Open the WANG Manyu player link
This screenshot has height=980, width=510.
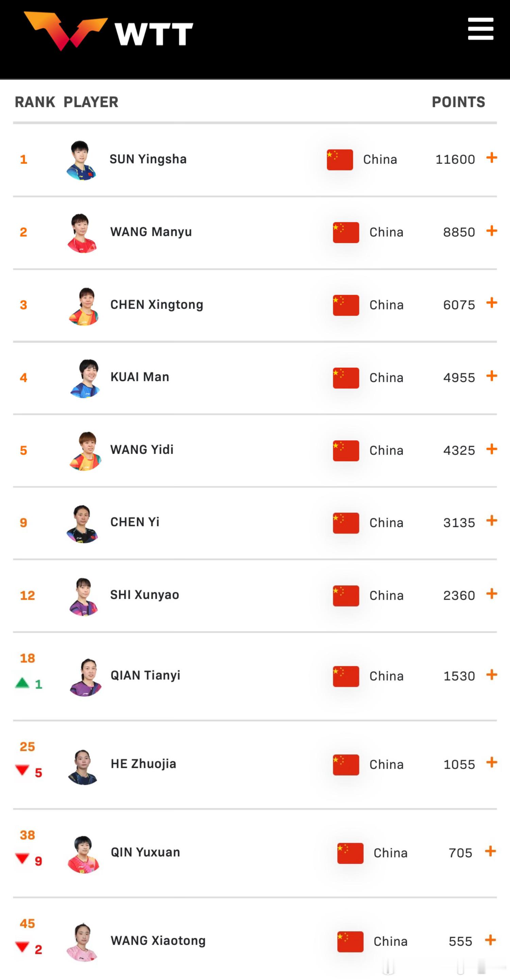coord(151,232)
